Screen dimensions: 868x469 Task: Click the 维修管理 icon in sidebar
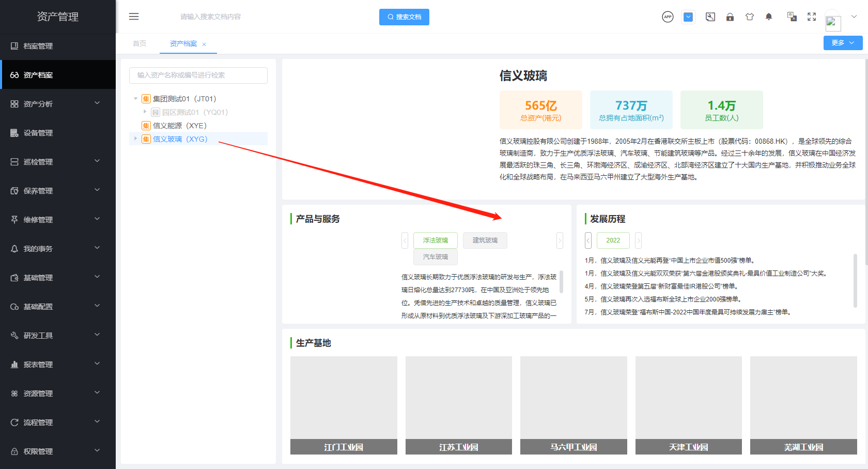[x=14, y=220]
